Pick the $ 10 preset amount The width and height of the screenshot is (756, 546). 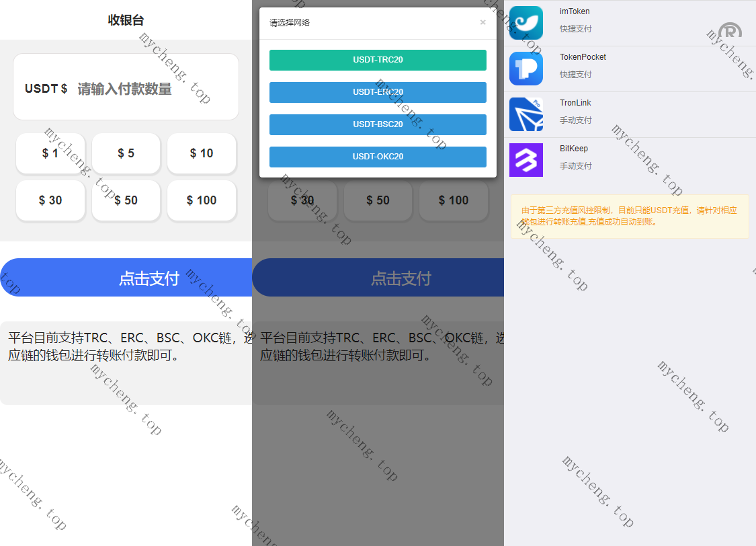[202, 153]
